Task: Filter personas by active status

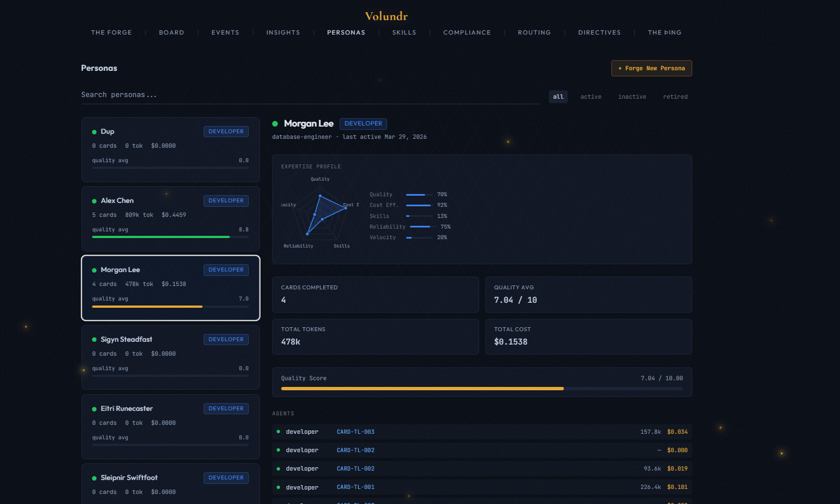Action: coord(591,97)
